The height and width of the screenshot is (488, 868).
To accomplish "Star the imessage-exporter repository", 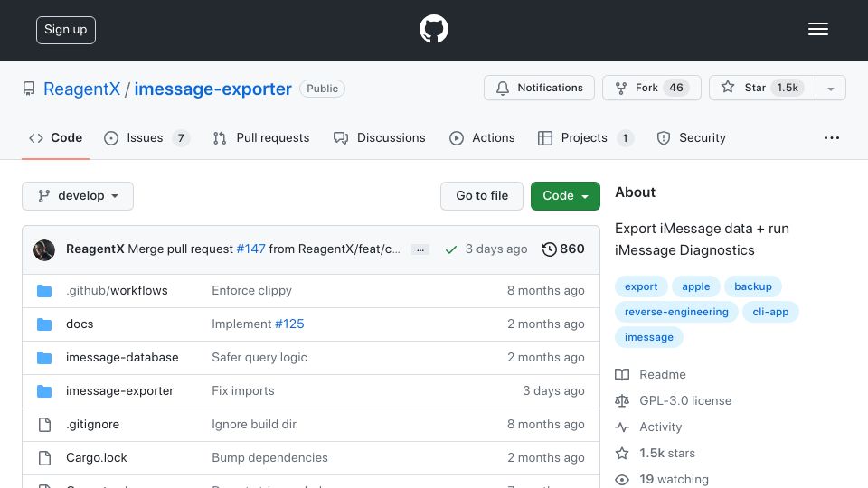I will (x=762, y=88).
